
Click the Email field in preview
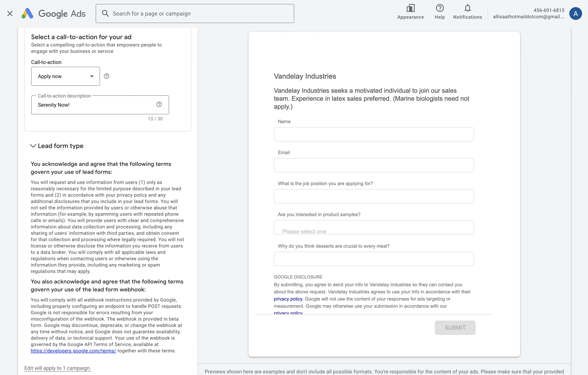pos(374,165)
